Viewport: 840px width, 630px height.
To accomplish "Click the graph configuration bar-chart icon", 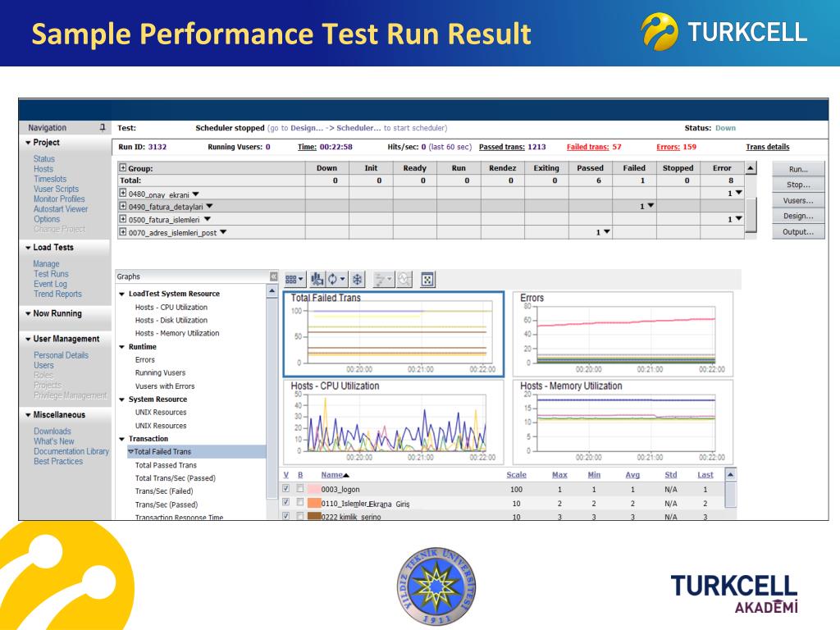I will (317, 280).
